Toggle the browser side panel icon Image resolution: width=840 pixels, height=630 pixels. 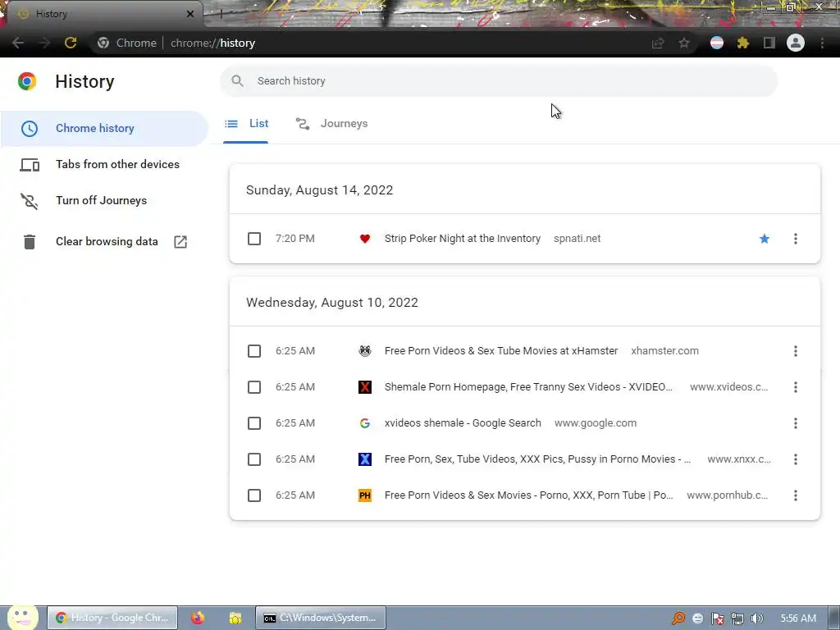(769, 43)
